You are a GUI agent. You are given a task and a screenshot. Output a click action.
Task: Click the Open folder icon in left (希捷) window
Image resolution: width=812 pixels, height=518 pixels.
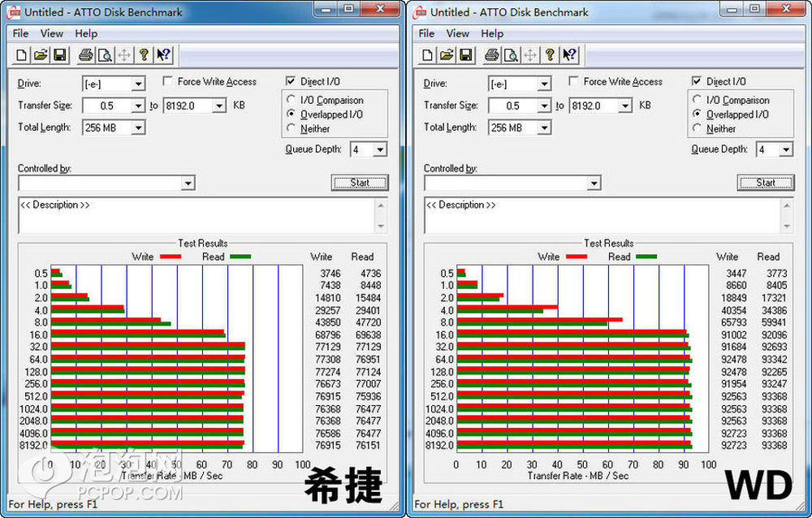(41, 55)
